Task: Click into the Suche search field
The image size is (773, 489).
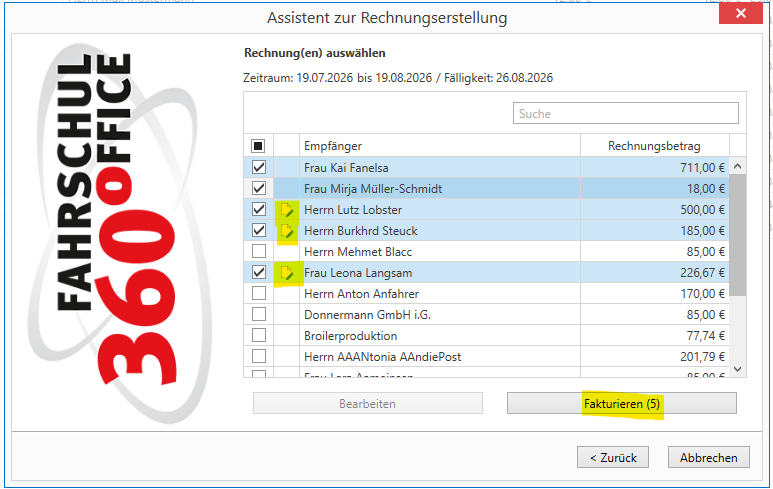Action: coord(626,113)
